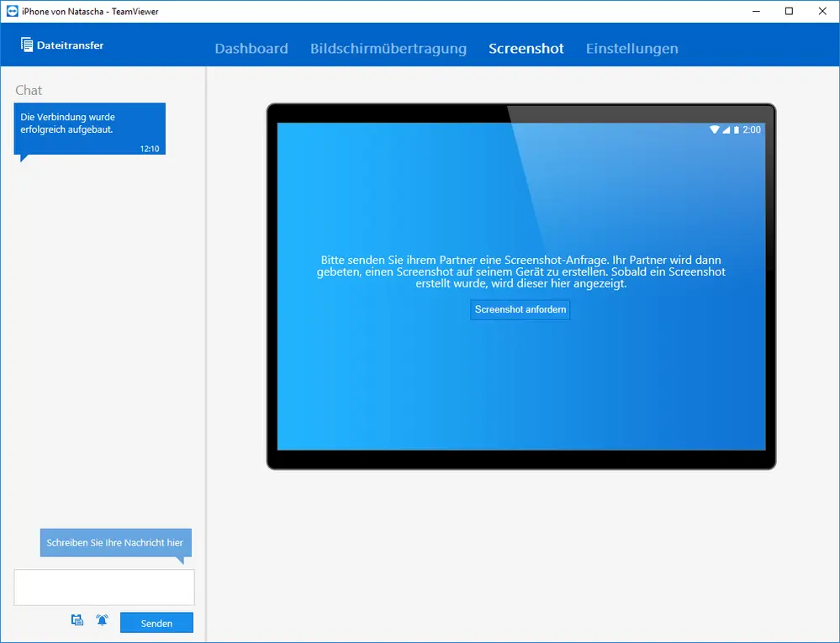
Task: Open Dateitransfer file transfer
Action: 62,45
